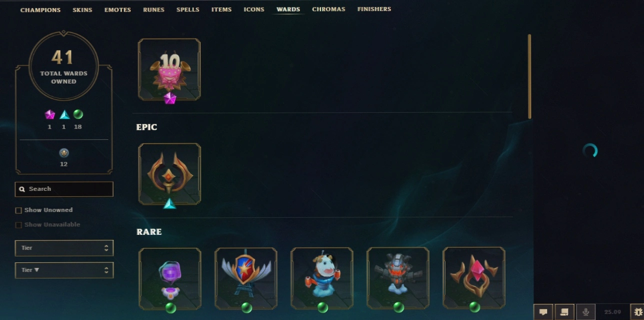
Task: Select the astronaut poro ward
Action: (321, 278)
